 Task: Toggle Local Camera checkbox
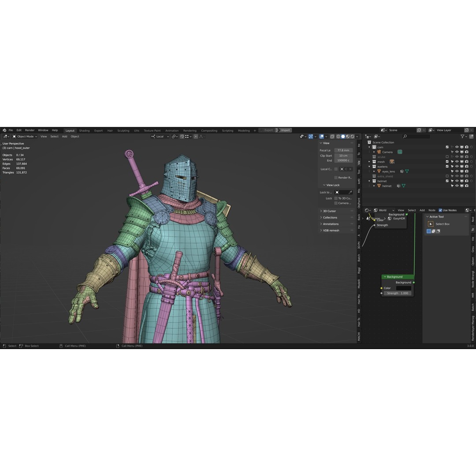point(336,169)
